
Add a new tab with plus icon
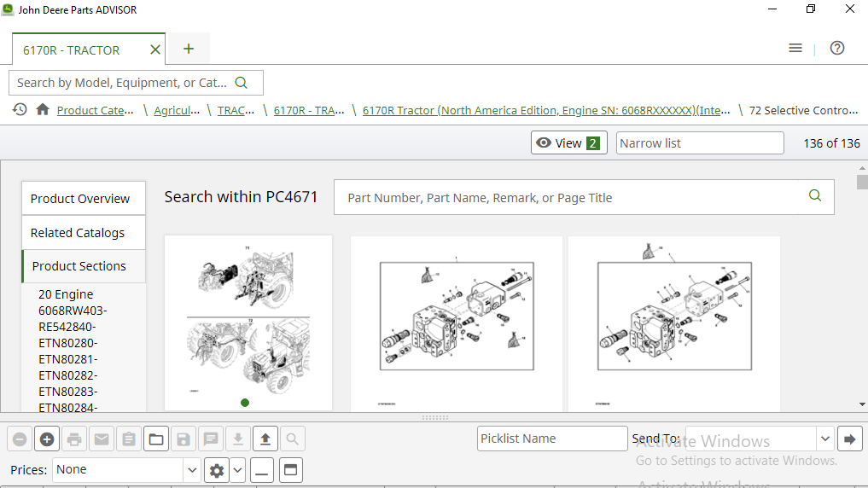[x=189, y=49]
